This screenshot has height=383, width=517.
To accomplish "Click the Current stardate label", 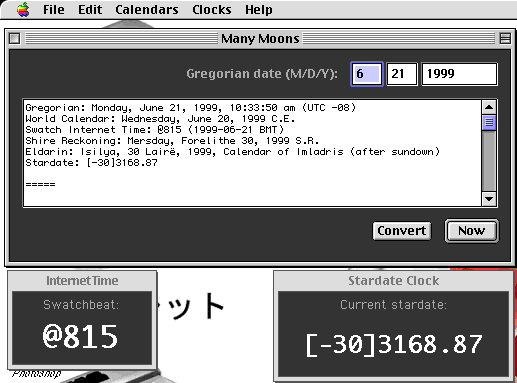I will [393, 305].
